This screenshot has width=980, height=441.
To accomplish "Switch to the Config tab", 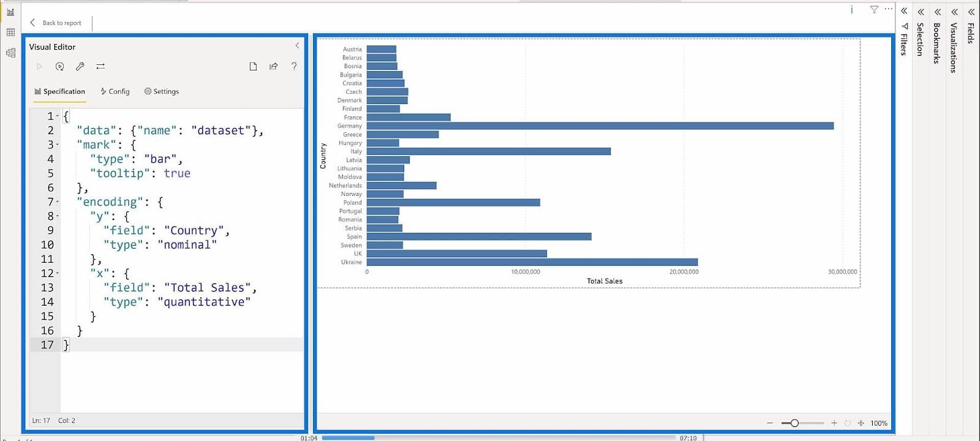I will (x=115, y=91).
